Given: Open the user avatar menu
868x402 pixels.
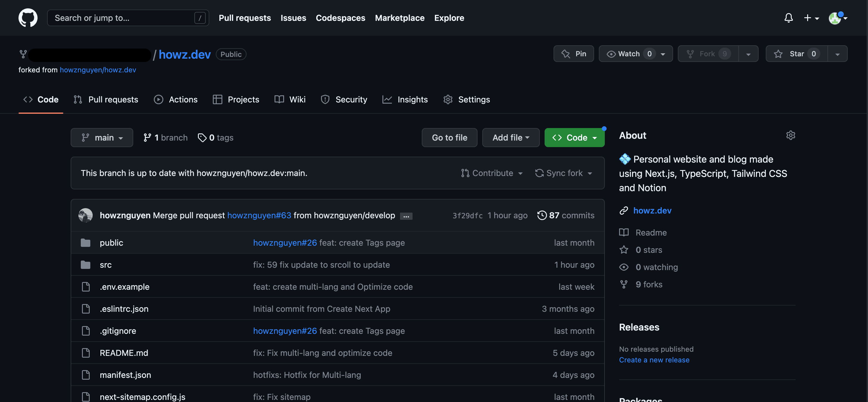Looking at the screenshot, I should click(837, 18).
